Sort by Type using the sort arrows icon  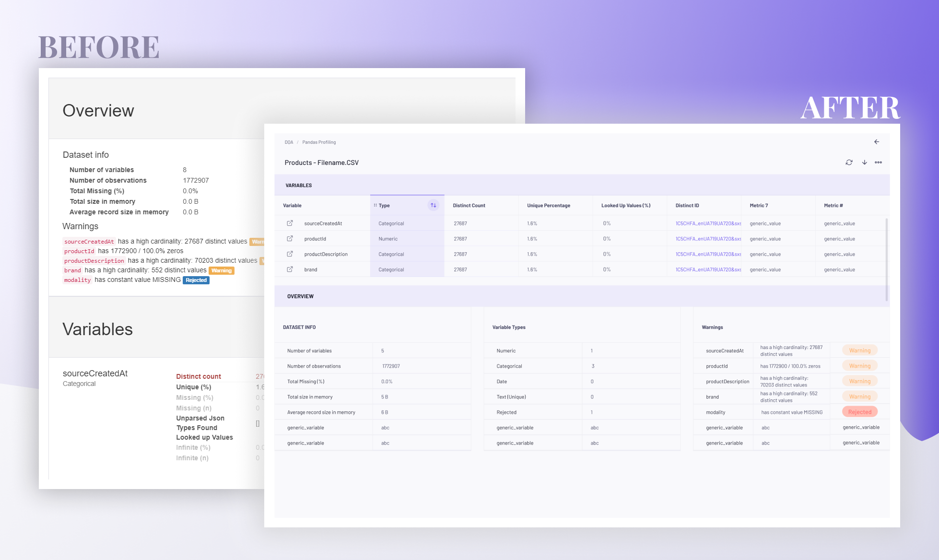tap(433, 205)
